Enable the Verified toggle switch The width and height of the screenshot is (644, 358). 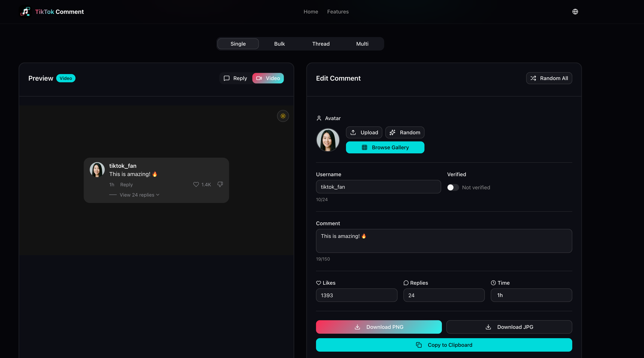453,187
